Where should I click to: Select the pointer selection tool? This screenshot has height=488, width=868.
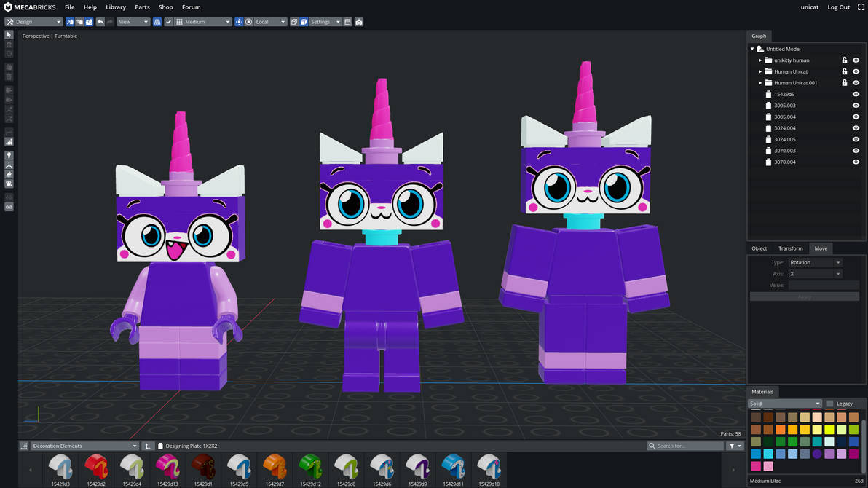(9, 34)
